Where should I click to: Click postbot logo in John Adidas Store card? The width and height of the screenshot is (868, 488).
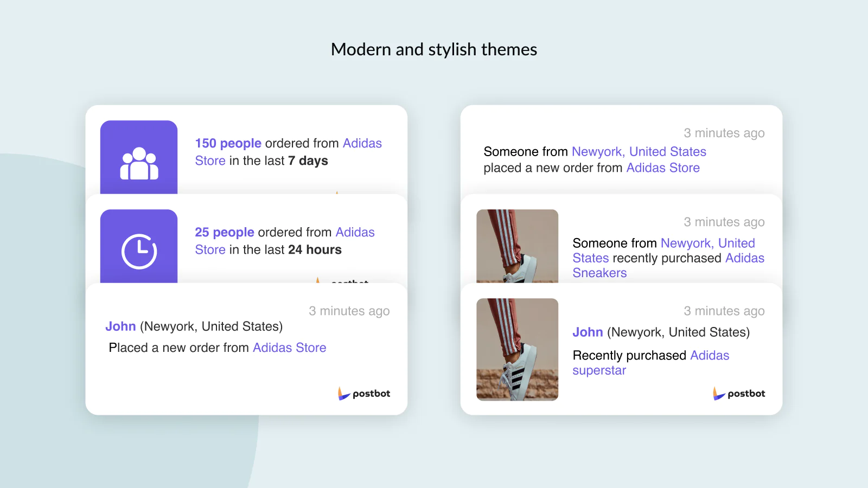point(364,394)
